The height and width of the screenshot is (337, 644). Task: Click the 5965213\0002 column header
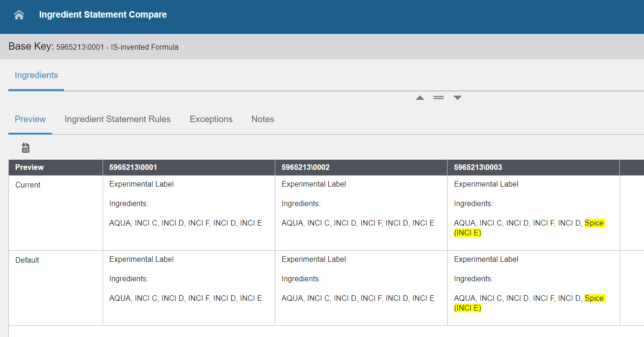(x=306, y=167)
